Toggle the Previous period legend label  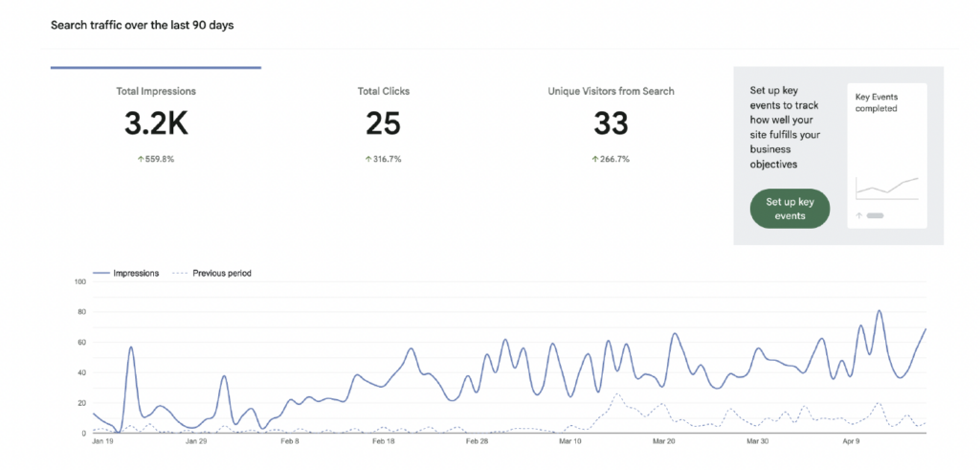[x=222, y=273]
